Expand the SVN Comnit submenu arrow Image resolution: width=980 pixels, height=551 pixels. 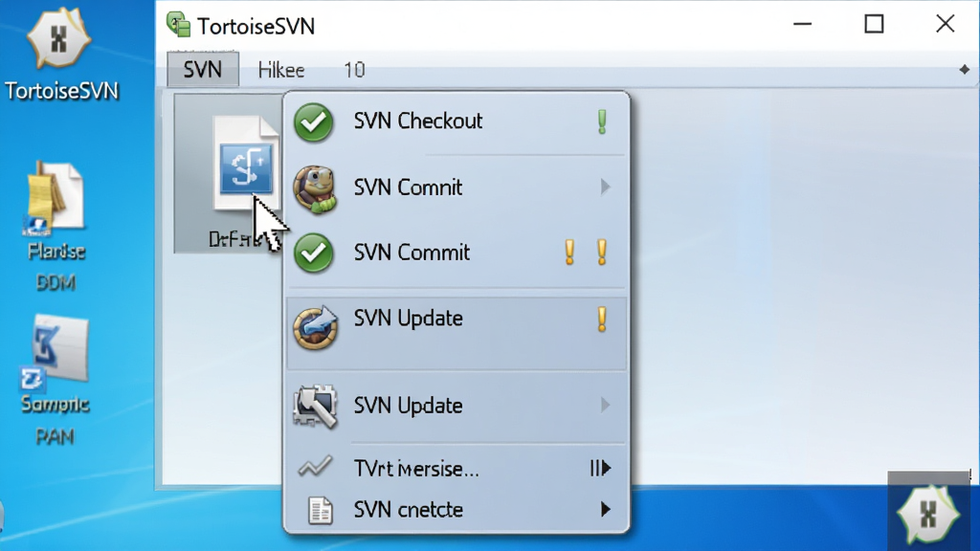(x=605, y=187)
